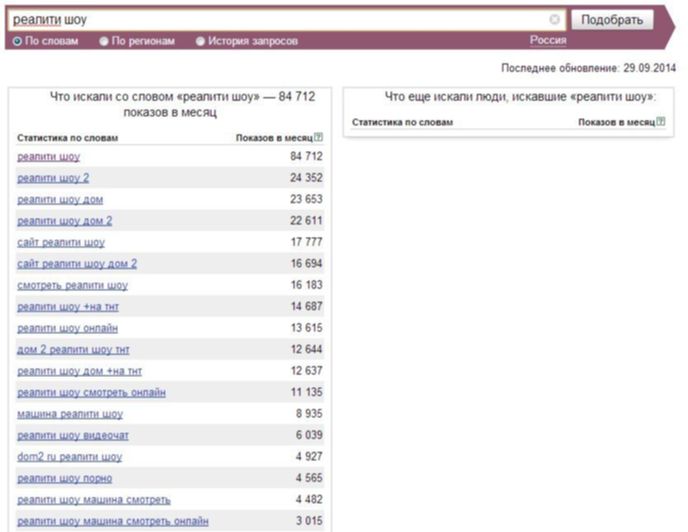Open 'сайт реалити шоу дом 2' link

pos(77,264)
